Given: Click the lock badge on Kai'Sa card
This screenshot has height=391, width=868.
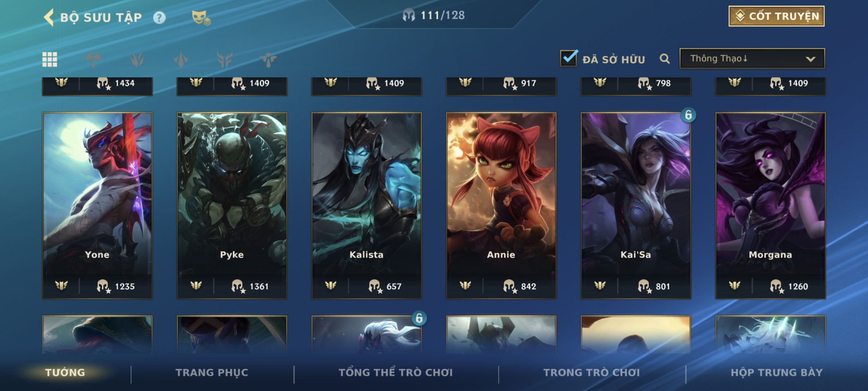Looking at the screenshot, I should (689, 115).
